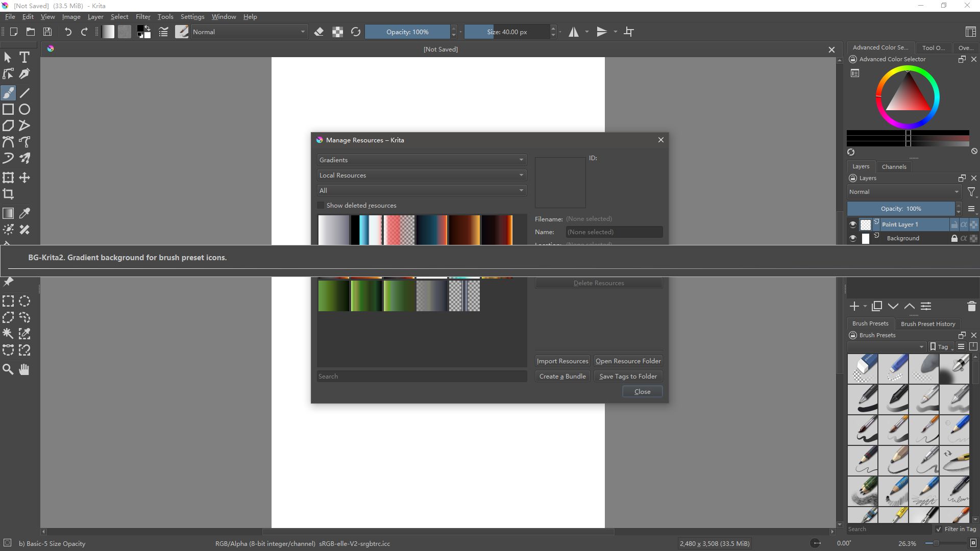Switch to the Channels tab
This screenshot has height=551, width=980.
click(x=894, y=167)
